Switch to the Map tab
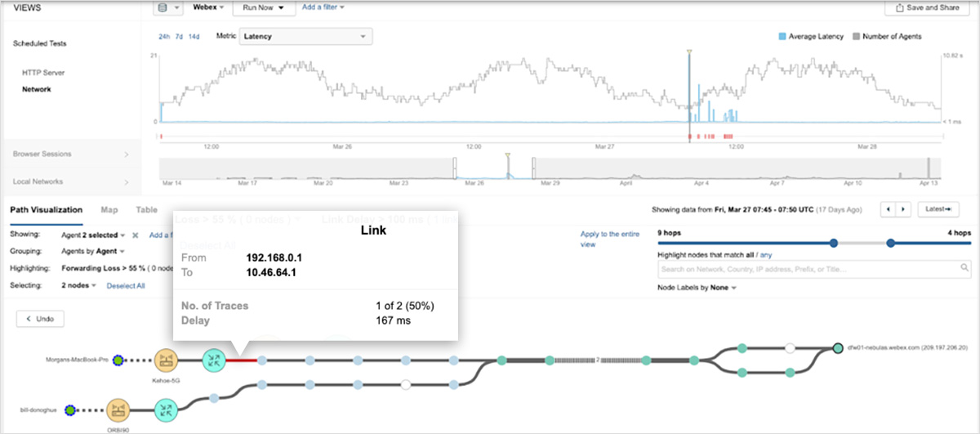 (x=109, y=210)
